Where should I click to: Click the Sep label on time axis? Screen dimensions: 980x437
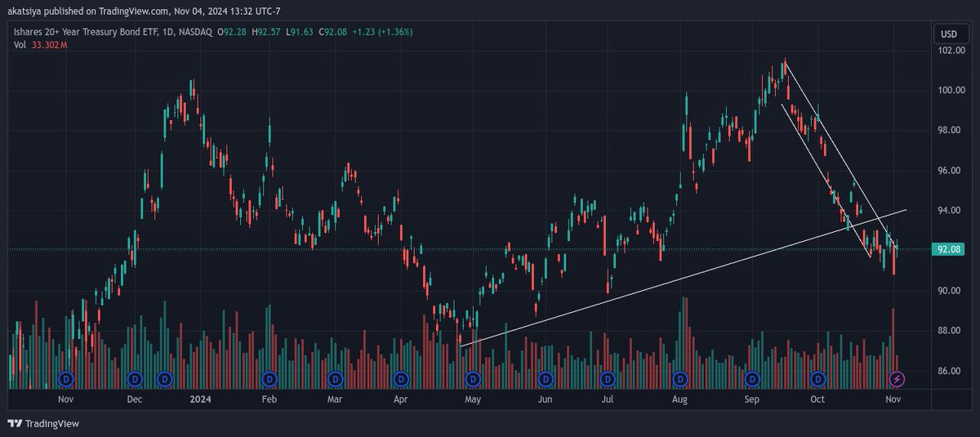[752, 399]
